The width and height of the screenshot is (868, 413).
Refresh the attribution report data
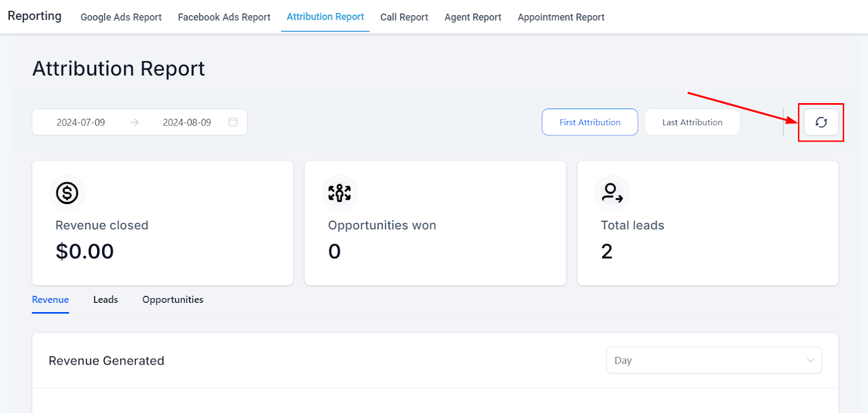(x=821, y=122)
